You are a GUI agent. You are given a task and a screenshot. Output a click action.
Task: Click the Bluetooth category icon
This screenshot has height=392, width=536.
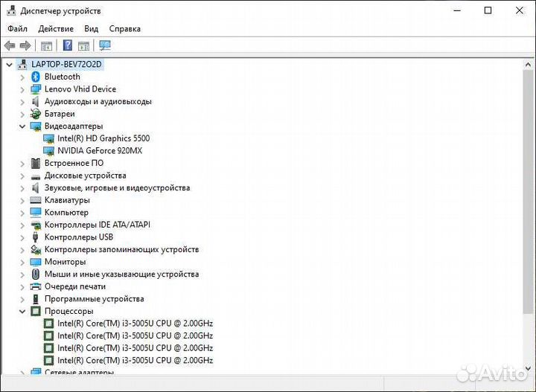[36, 77]
